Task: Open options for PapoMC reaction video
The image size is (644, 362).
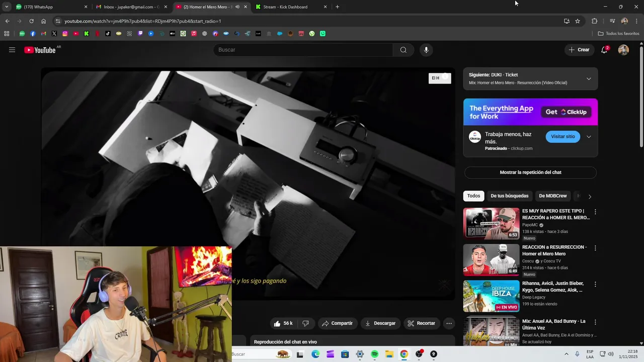Action: pyautogui.click(x=595, y=212)
